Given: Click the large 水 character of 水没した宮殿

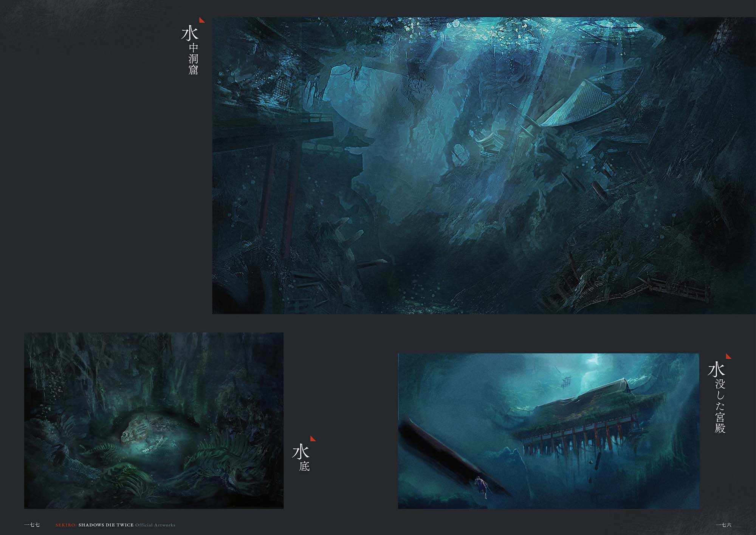Looking at the screenshot, I should click(x=716, y=369).
